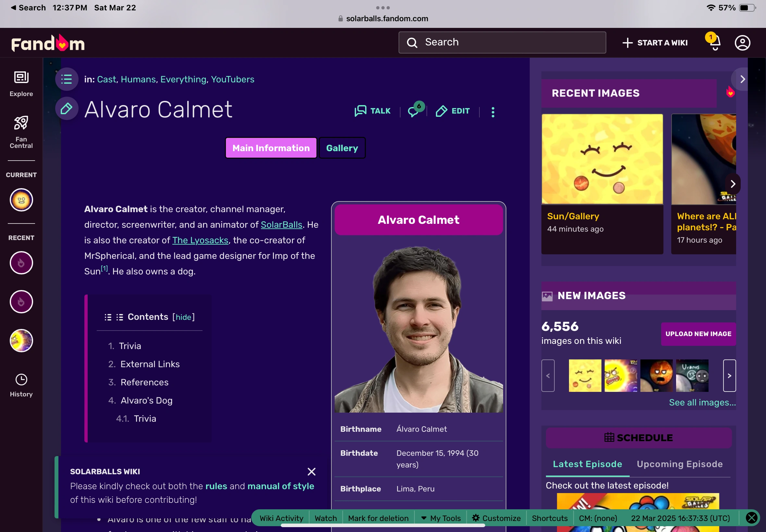The width and height of the screenshot is (766, 532).
Task: Collapse the right rail chevron
Action: tap(742, 79)
